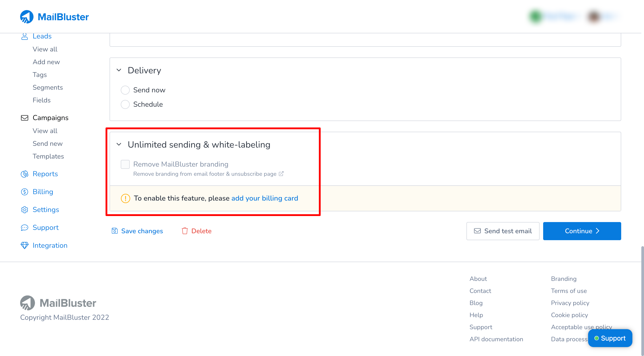
Task: Open Support in the sidebar
Action: [46, 228]
